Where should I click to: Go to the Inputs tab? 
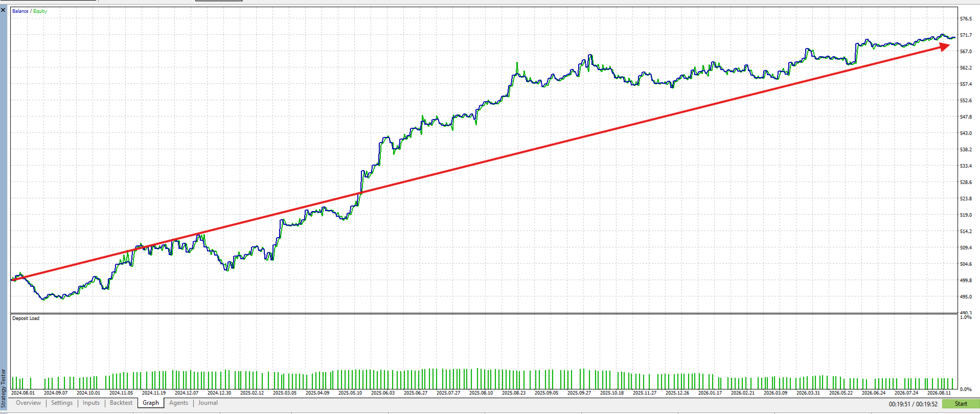point(91,403)
